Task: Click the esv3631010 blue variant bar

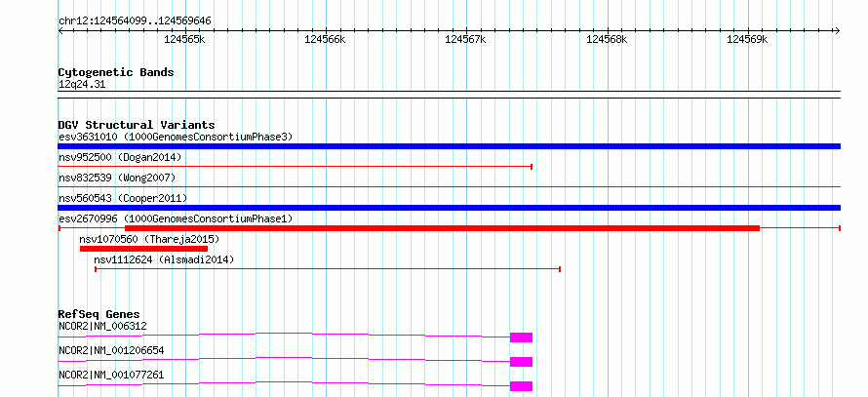Action: tap(449, 146)
